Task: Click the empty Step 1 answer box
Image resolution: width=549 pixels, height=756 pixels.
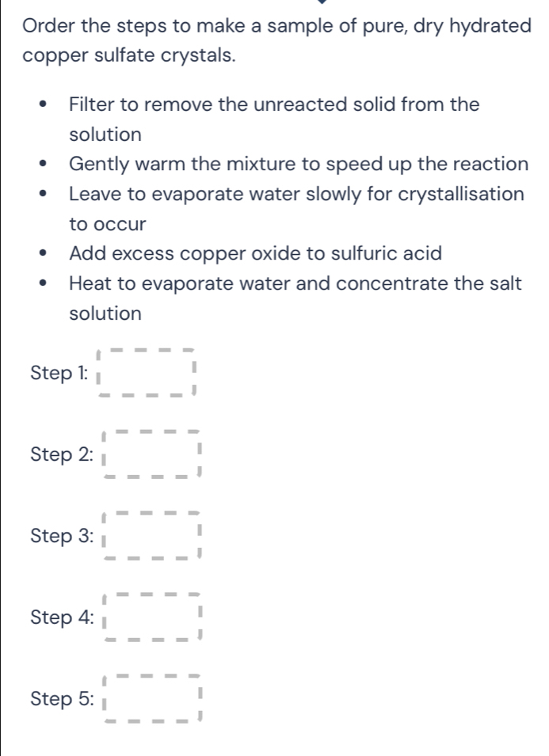Action: 145,371
